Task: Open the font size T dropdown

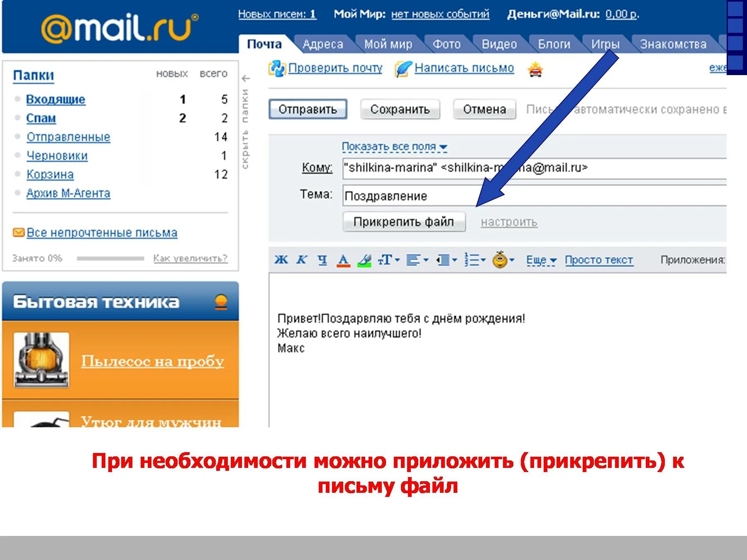Action: click(x=388, y=260)
